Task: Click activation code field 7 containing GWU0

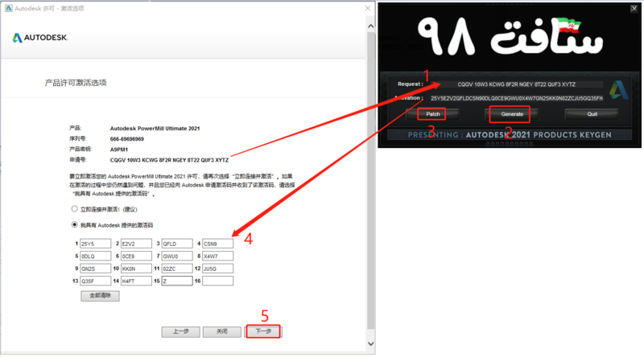Action: point(177,256)
